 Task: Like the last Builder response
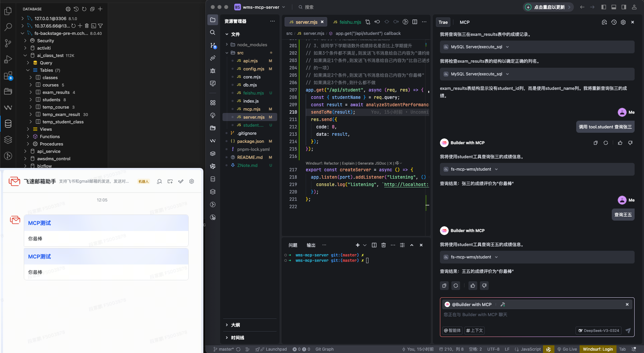click(473, 286)
